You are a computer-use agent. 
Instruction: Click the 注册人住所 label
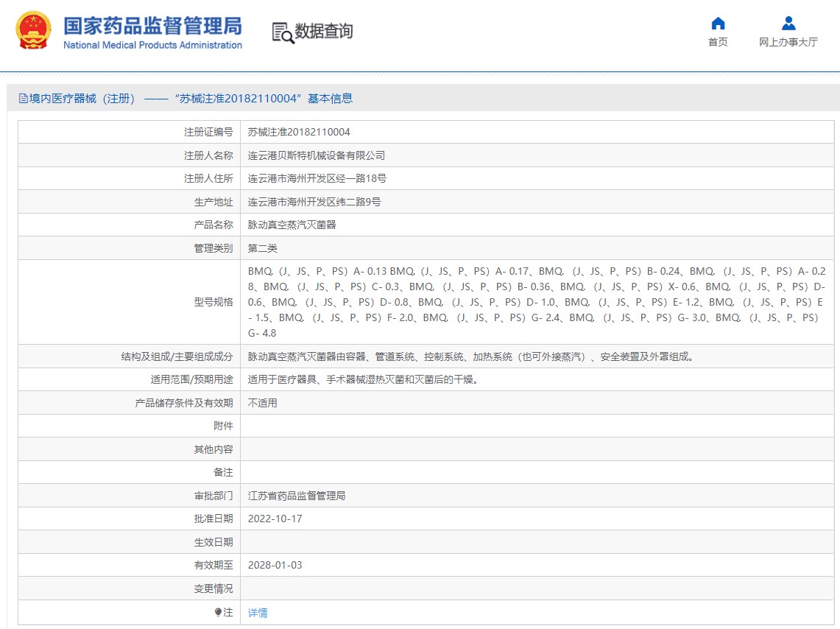(x=208, y=178)
